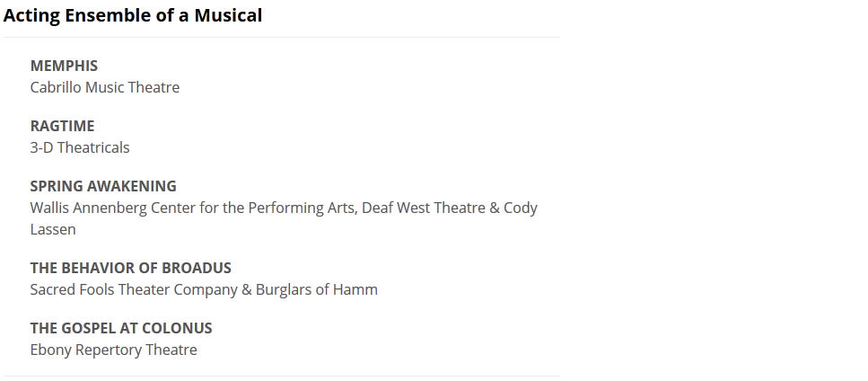
Task: Select the SPRING AWAKENING title
Action: click(x=103, y=186)
